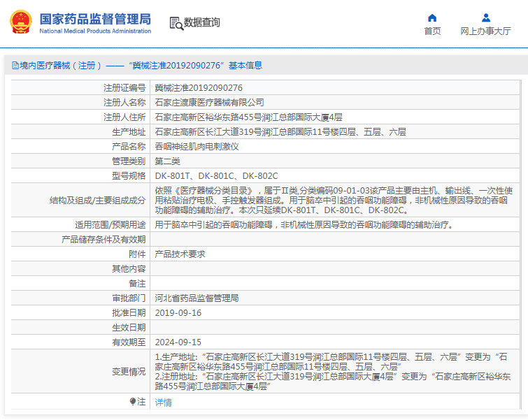Click the national emblem logo
Screen dimensions: 528x420
(x=20, y=22)
